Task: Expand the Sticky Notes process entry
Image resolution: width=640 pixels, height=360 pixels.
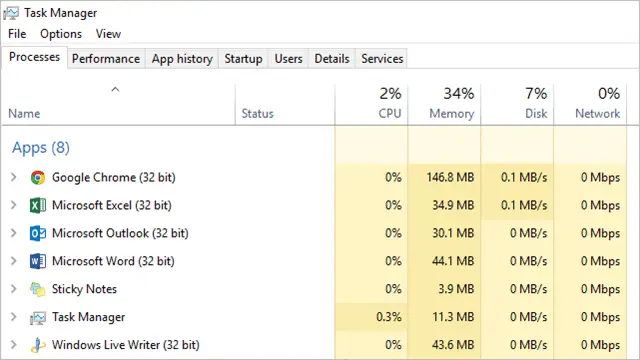Action: click(x=13, y=289)
